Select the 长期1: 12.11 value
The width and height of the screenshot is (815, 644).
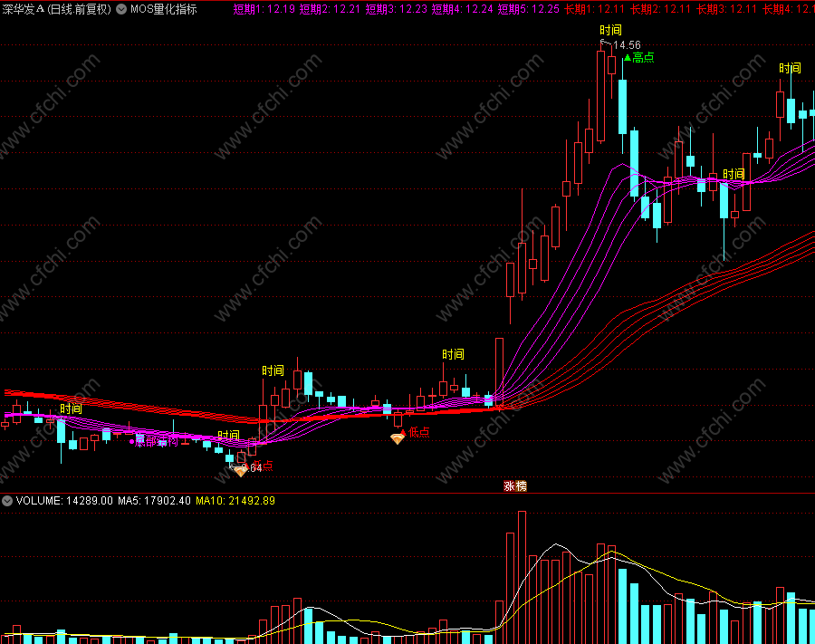click(595, 9)
